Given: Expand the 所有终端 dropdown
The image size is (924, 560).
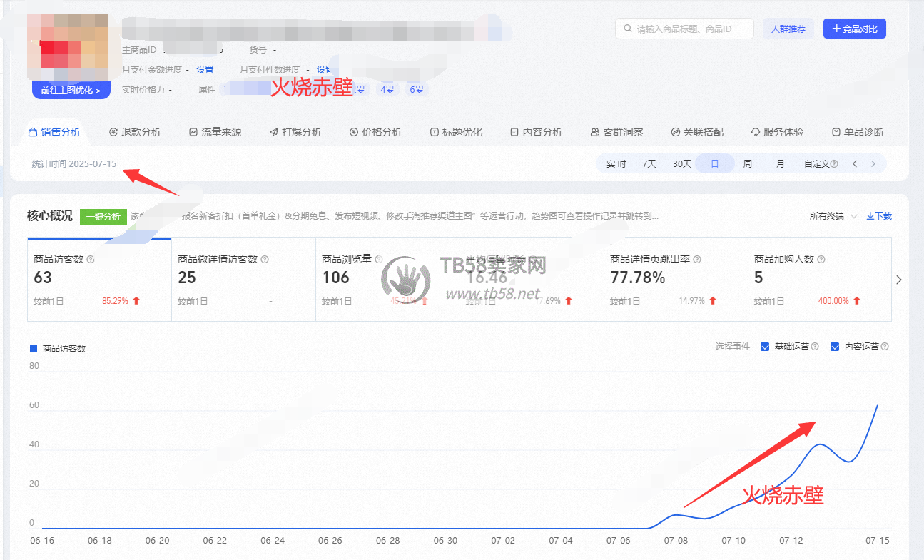Looking at the screenshot, I should pyautogui.click(x=833, y=216).
